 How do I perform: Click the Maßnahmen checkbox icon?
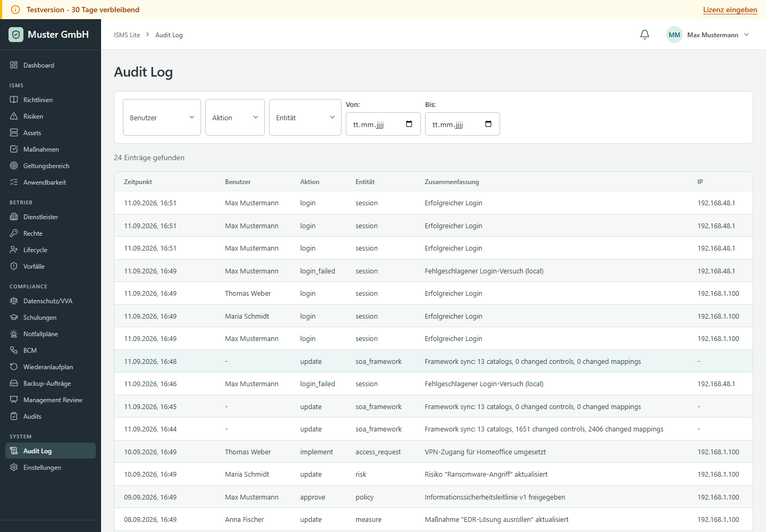click(14, 149)
